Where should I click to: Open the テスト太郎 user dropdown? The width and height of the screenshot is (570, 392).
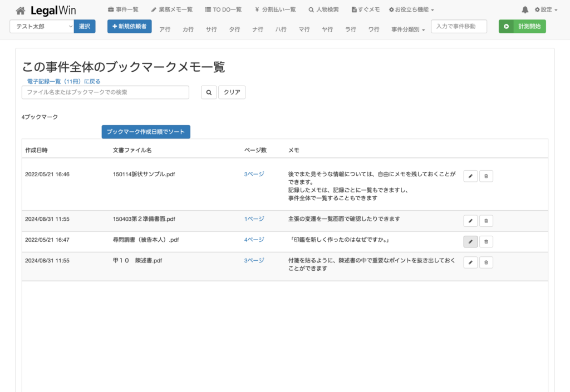(x=42, y=26)
